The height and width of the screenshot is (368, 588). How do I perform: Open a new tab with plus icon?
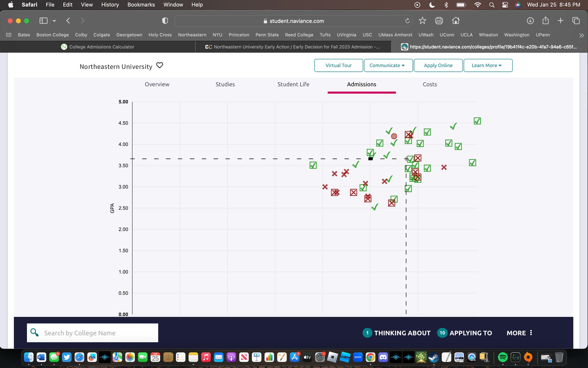tap(560, 21)
